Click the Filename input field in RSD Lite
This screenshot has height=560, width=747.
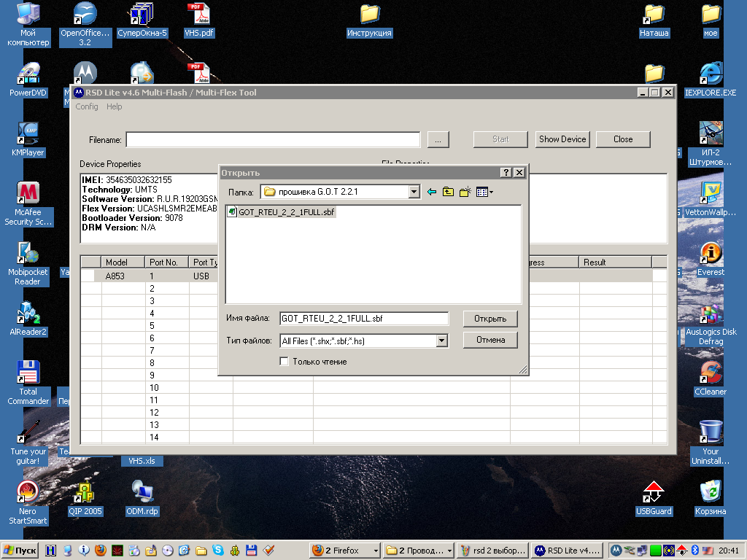click(273, 139)
